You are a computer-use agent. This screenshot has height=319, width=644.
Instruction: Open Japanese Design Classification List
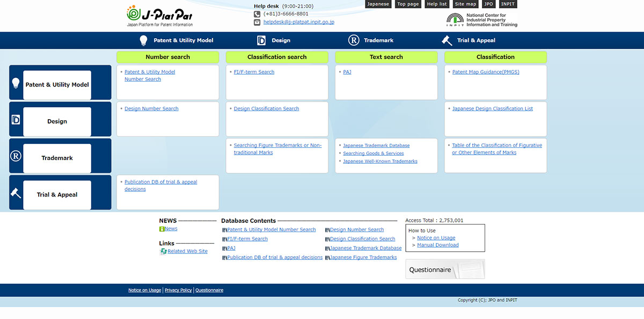pyautogui.click(x=493, y=108)
